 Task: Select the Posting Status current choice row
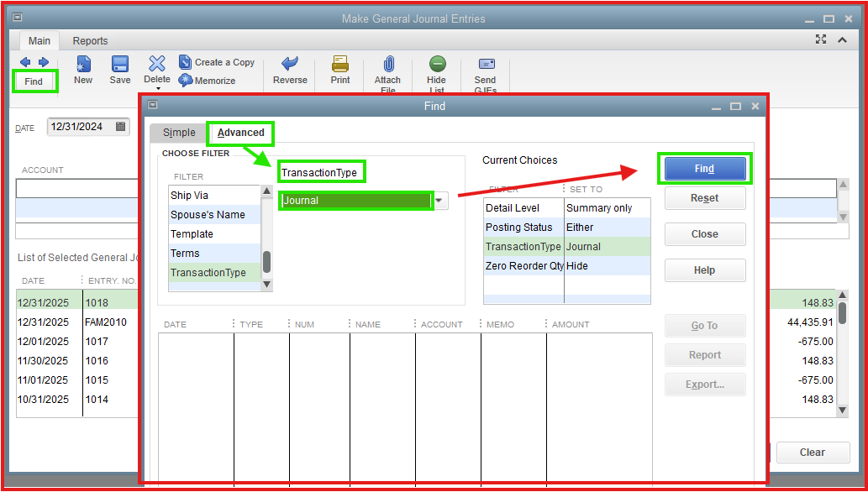coord(567,228)
